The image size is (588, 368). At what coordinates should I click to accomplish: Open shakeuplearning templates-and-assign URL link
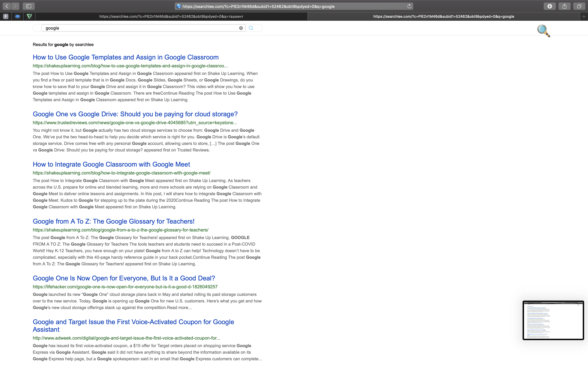(130, 66)
